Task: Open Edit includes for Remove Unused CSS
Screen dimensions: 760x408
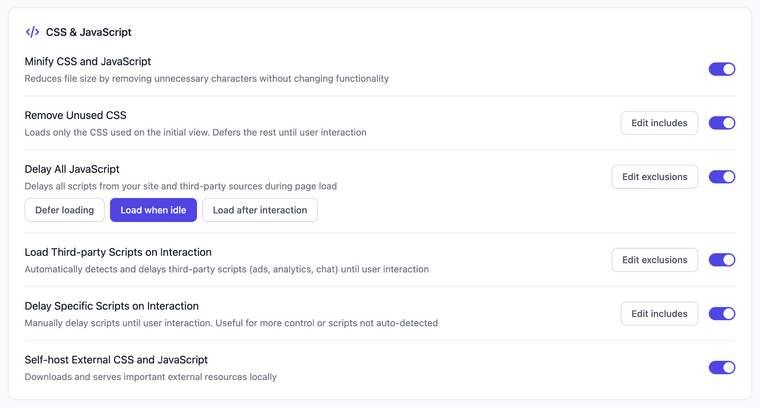Action: 659,123
